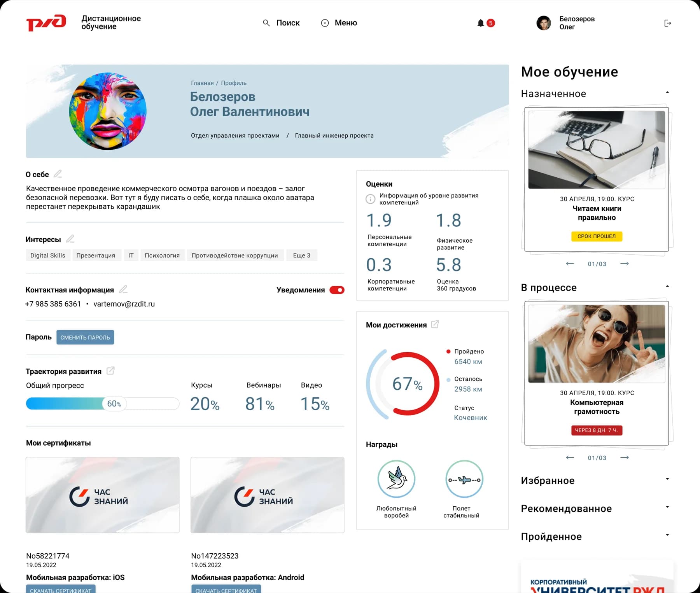Image resolution: width=700 pixels, height=593 pixels.
Task: Click the Полет стабильный award icon
Action: pyautogui.click(x=464, y=479)
